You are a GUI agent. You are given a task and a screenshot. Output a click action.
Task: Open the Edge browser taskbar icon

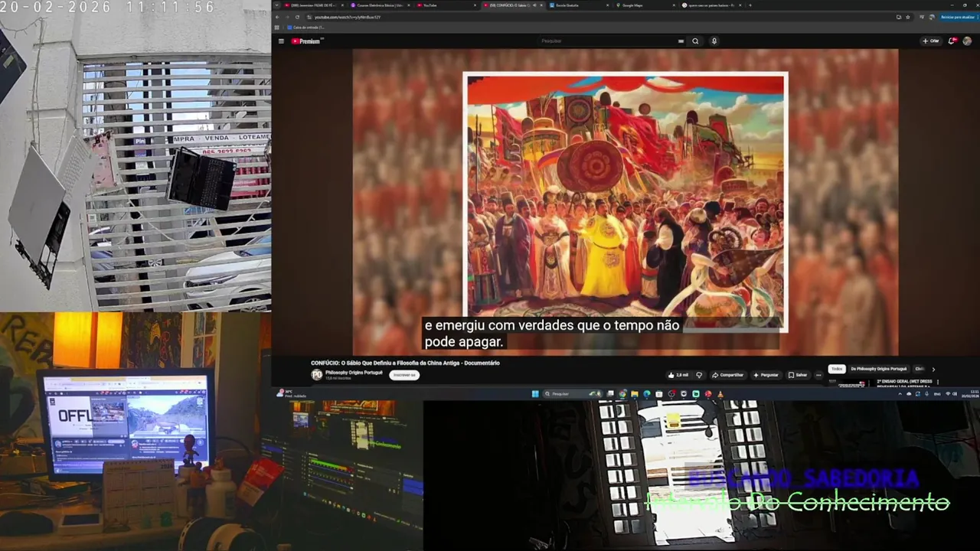click(647, 393)
